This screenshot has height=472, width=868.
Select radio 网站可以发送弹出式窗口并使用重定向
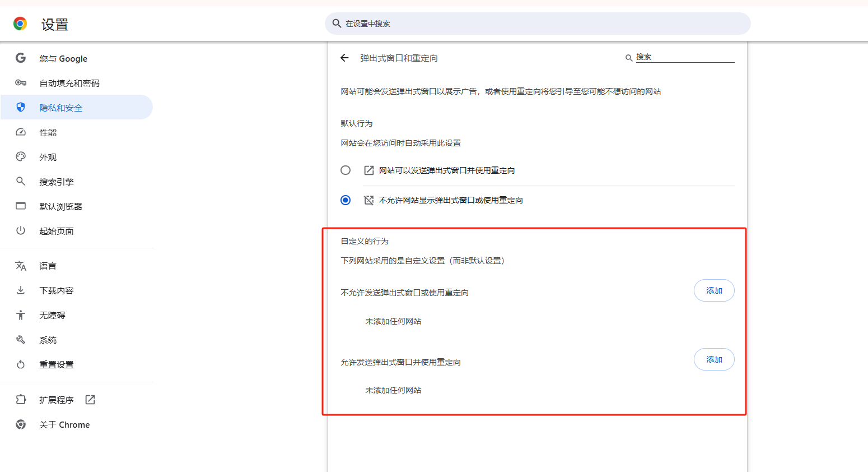click(x=346, y=170)
